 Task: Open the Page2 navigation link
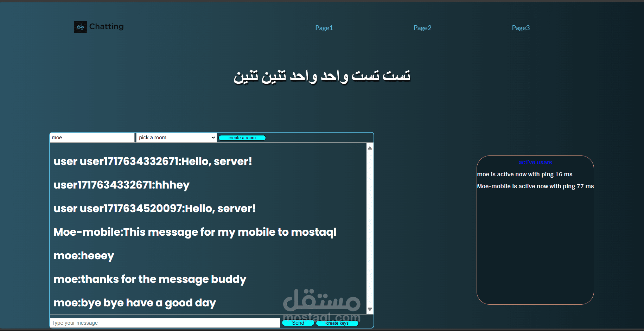point(422,28)
